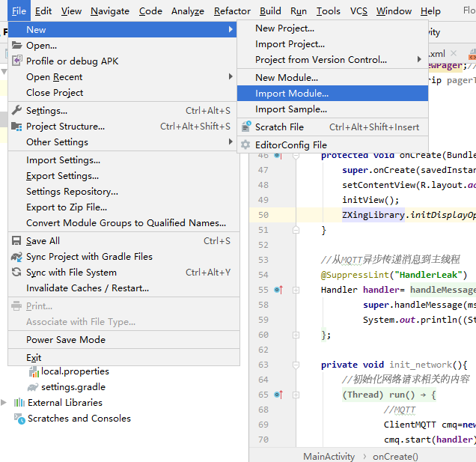
Task: Click the Project Structure icon
Action: point(17,127)
